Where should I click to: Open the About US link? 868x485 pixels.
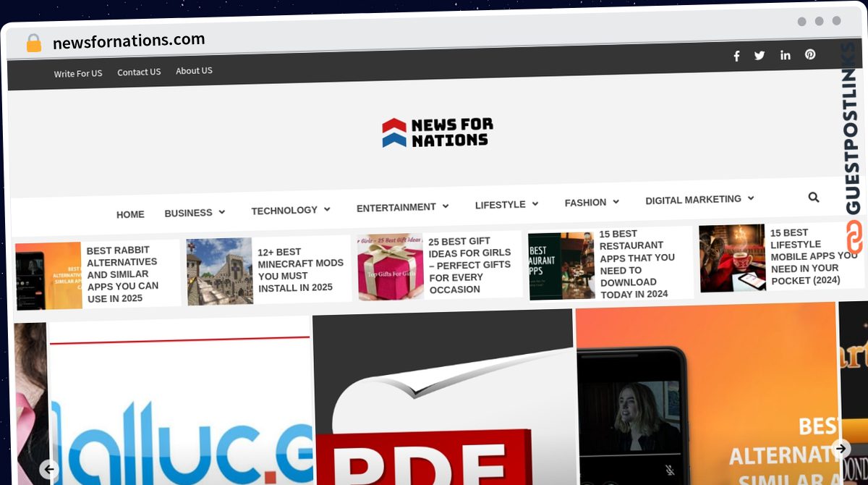(x=194, y=71)
